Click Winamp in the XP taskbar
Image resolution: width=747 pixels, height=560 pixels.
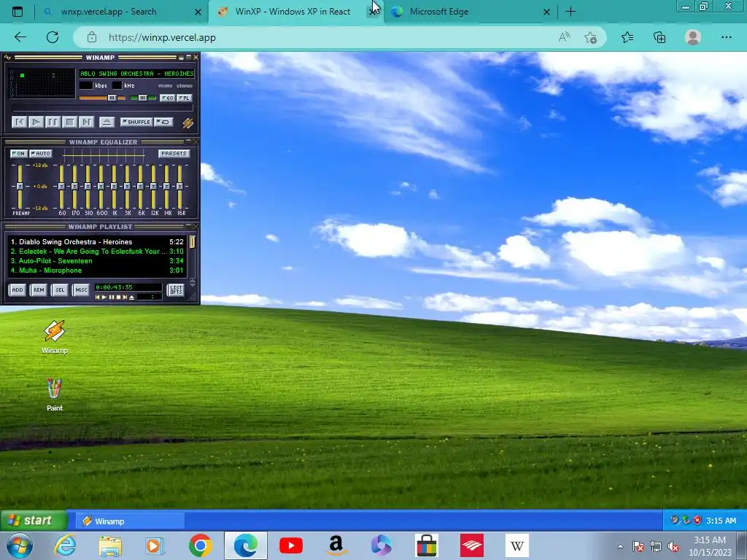[x=130, y=521]
